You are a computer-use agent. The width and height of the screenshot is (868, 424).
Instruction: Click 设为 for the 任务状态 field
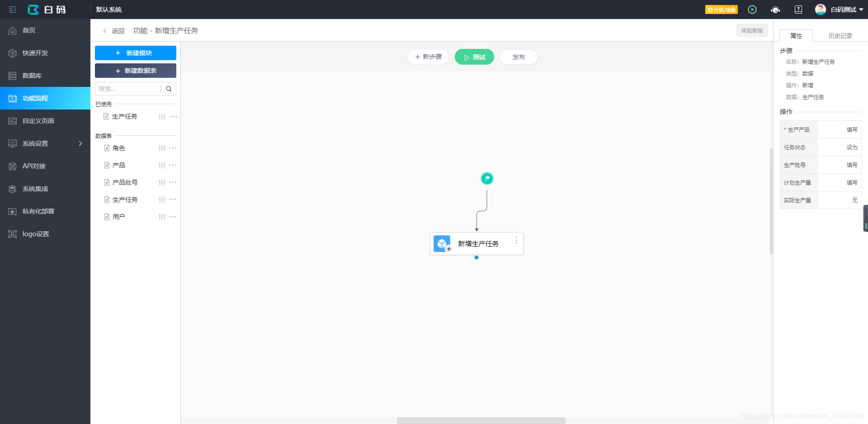click(852, 148)
